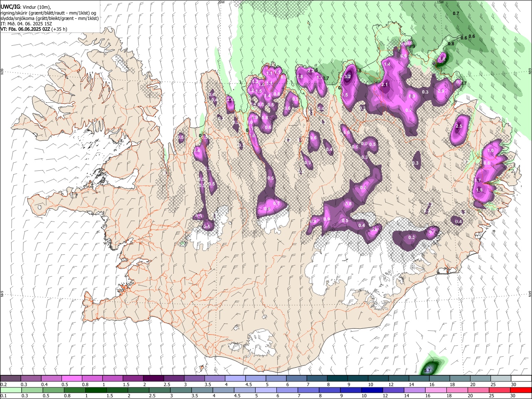This screenshot has height=399, width=532.
Task: Pick the pale green 0.1 mm rain swatch
Action: [x=11, y=390]
